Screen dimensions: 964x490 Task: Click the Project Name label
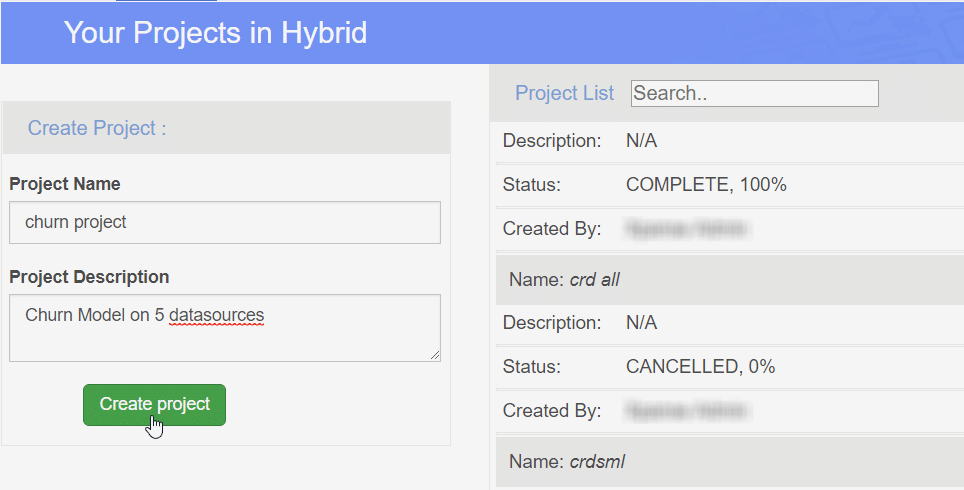(x=65, y=184)
